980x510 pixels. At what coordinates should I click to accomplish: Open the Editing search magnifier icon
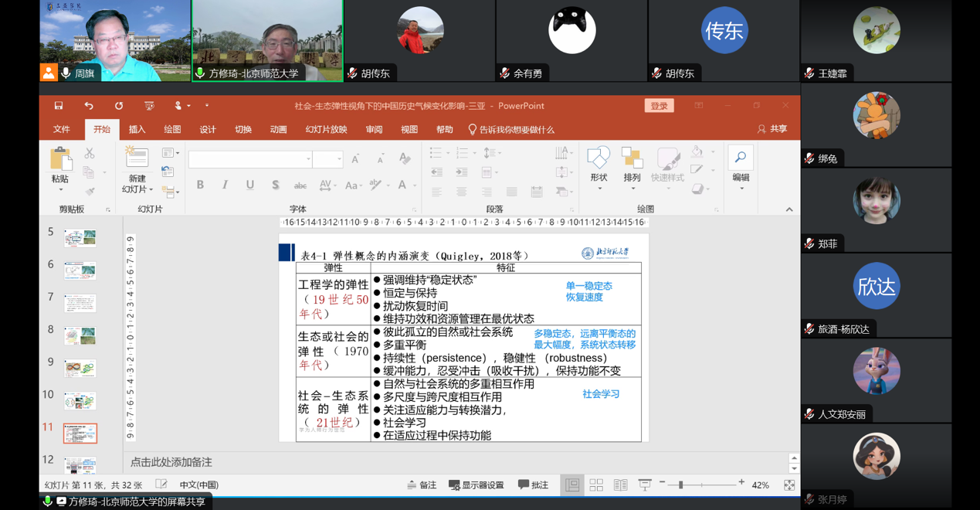click(741, 158)
